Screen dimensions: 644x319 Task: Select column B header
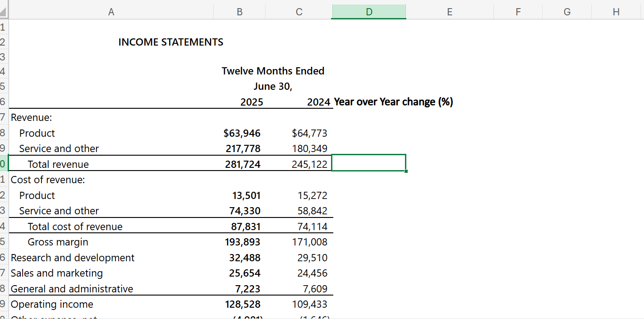click(239, 11)
